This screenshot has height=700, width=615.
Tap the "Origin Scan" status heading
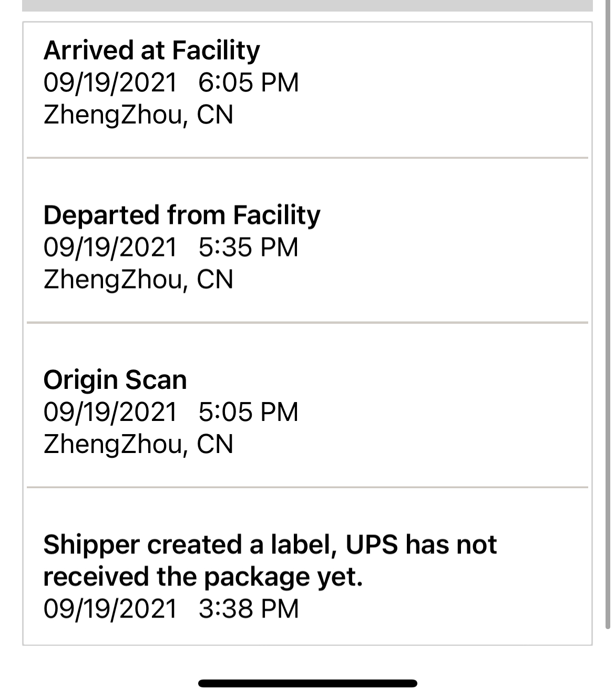coord(115,379)
